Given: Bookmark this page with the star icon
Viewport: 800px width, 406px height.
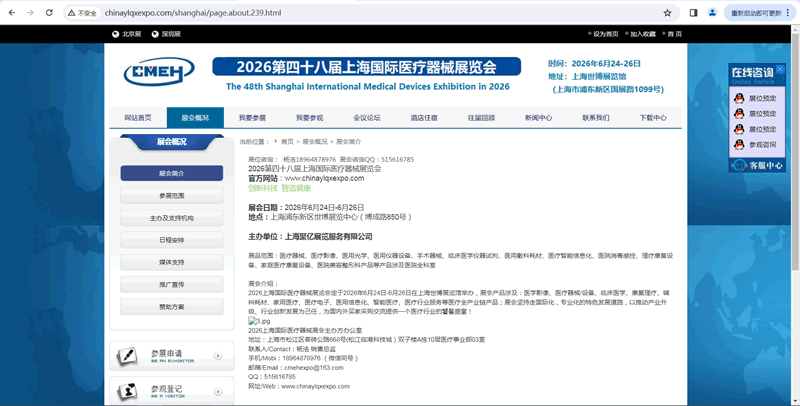Looking at the screenshot, I should 667,13.
